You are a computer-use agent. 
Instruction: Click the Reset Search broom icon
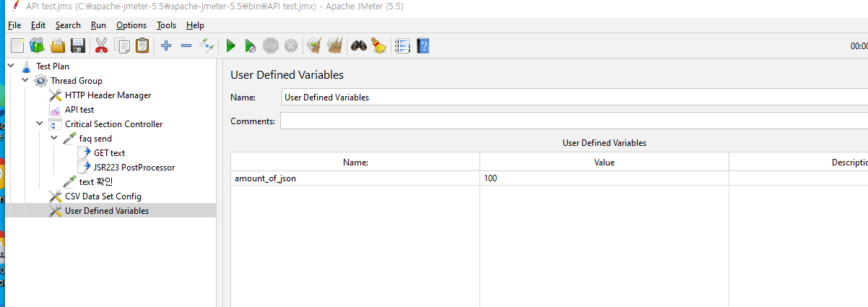(379, 46)
